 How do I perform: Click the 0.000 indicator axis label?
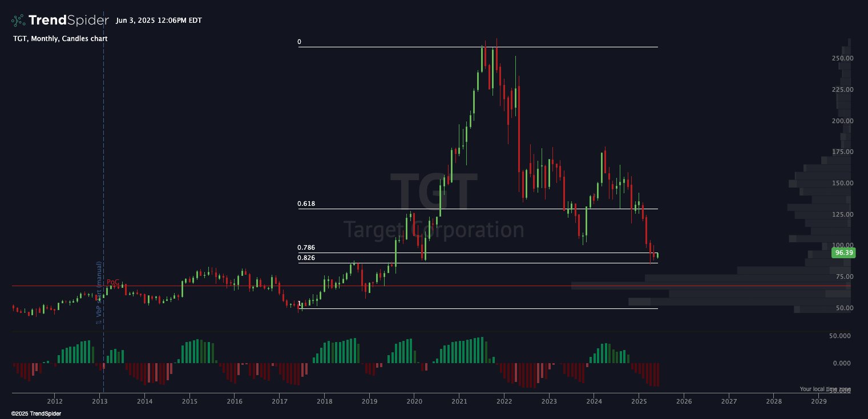(842, 363)
